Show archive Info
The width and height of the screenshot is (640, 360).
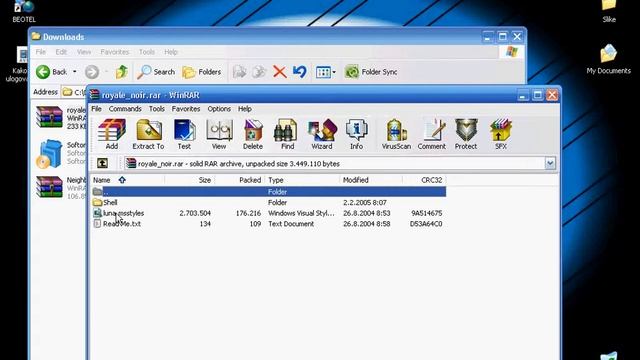[x=356, y=134]
